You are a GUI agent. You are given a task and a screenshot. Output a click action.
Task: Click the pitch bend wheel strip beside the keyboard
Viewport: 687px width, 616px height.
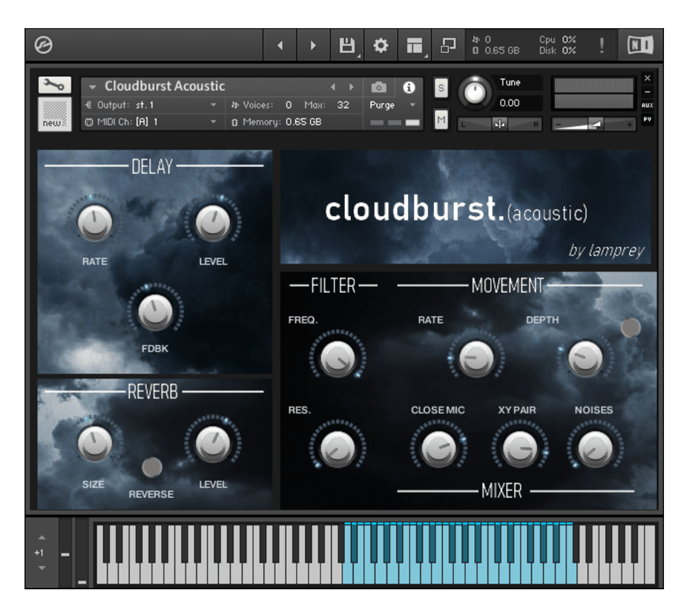coord(65,552)
